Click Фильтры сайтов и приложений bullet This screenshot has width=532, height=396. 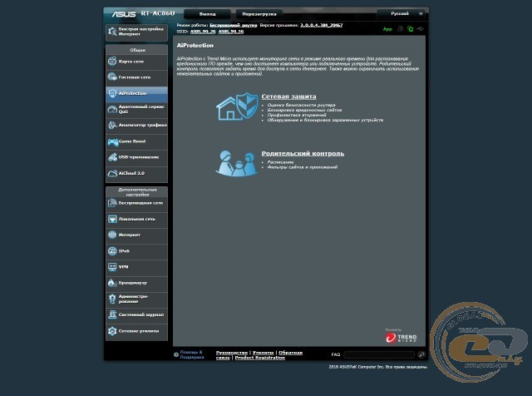click(x=303, y=167)
